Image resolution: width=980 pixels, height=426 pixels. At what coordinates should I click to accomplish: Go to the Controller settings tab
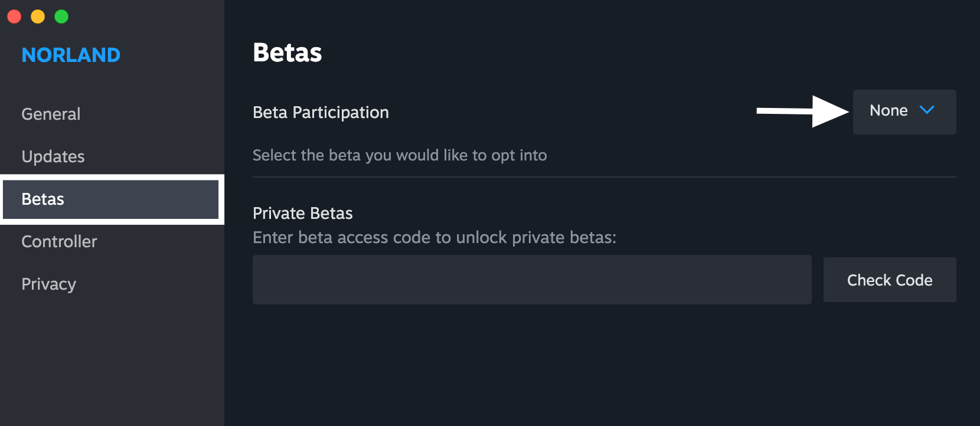pos(59,241)
